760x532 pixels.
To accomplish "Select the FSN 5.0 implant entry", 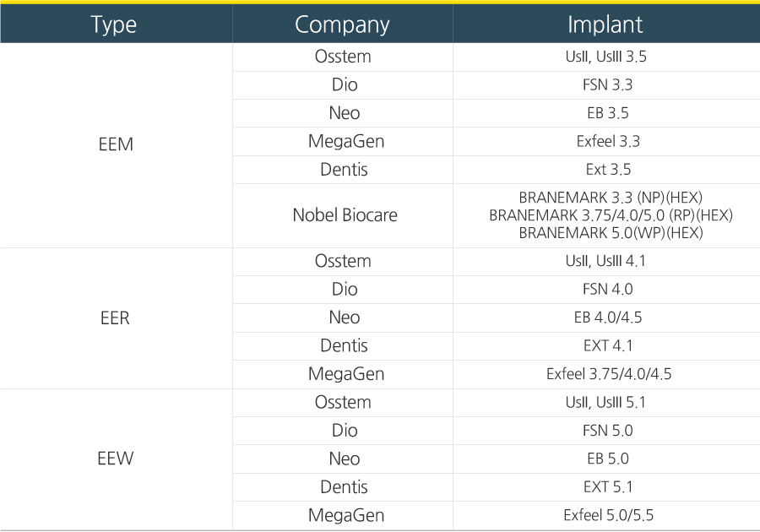I will [x=607, y=431].
